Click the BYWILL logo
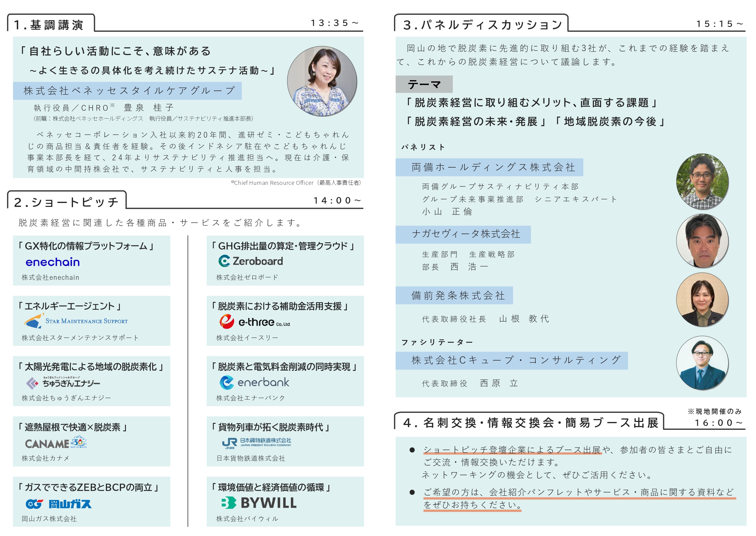The height and width of the screenshot is (536, 756). [258, 503]
